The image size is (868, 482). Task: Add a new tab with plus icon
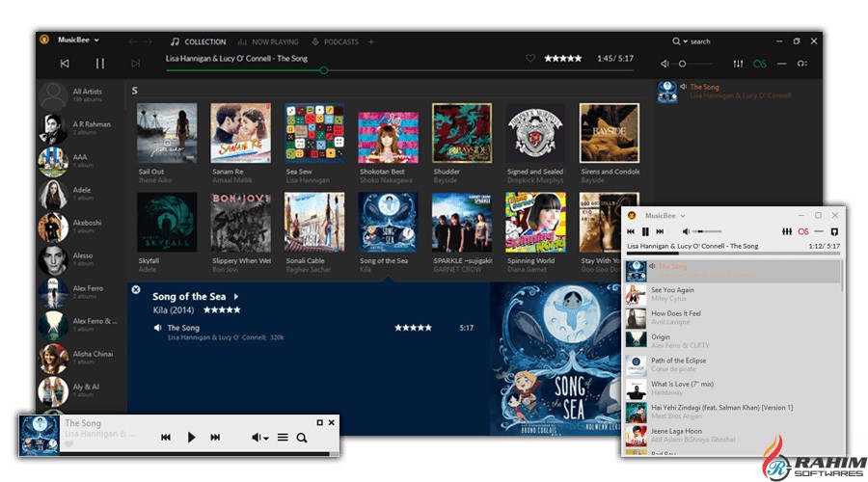(371, 41)
